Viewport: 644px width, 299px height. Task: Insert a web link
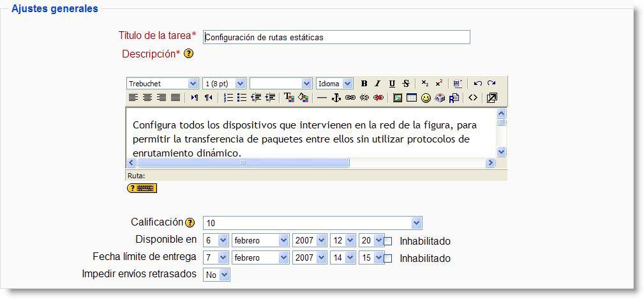(x=350, y=98)
